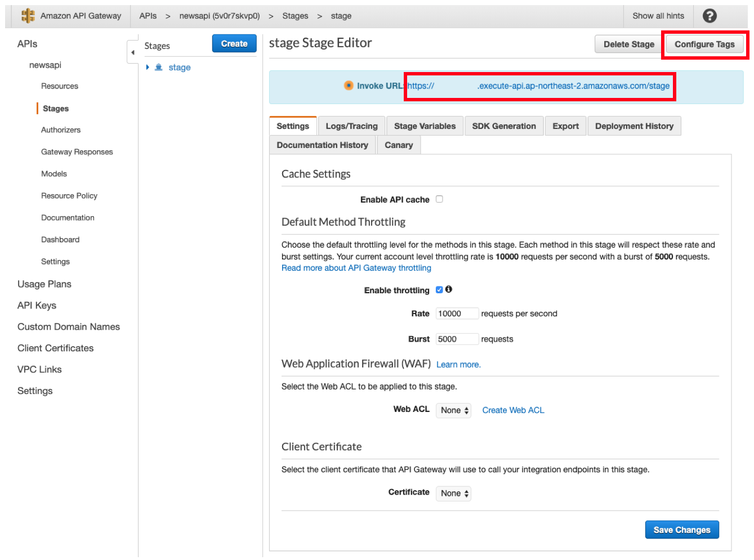The width and height of the screenshot is (754, 560).
Task: Expand the stage tree node arrow
Action: [148, 68]
